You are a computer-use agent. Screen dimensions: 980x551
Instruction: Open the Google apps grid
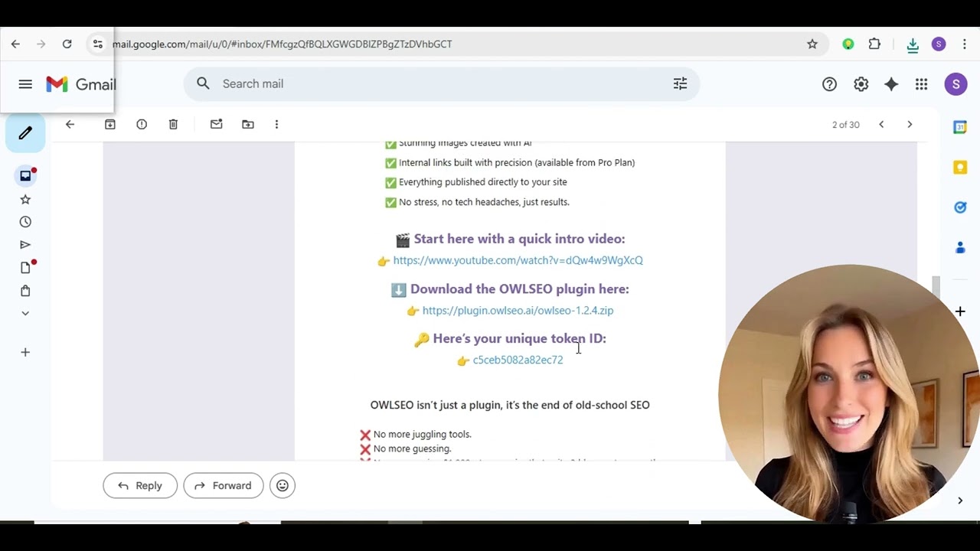point(922,84)
